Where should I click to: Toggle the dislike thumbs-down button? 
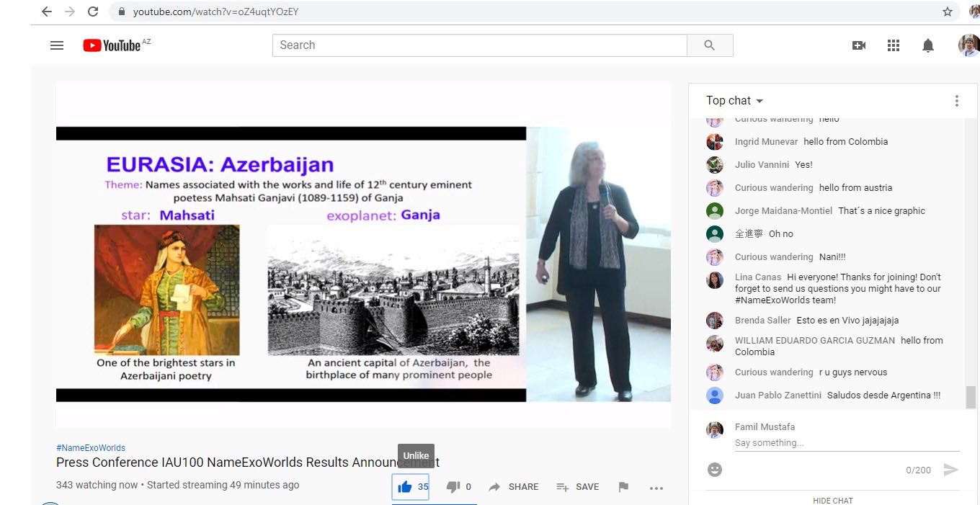[x=453, y=487]
